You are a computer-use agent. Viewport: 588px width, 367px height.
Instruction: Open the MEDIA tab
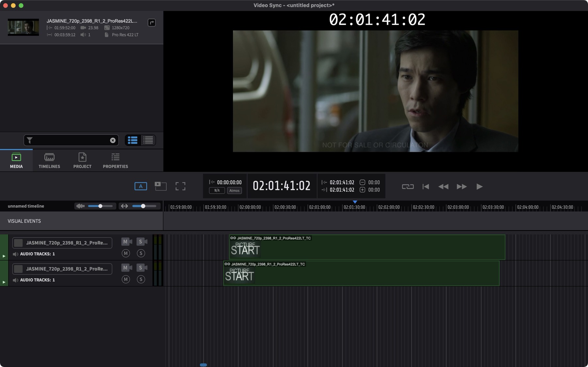pos(16,160)
